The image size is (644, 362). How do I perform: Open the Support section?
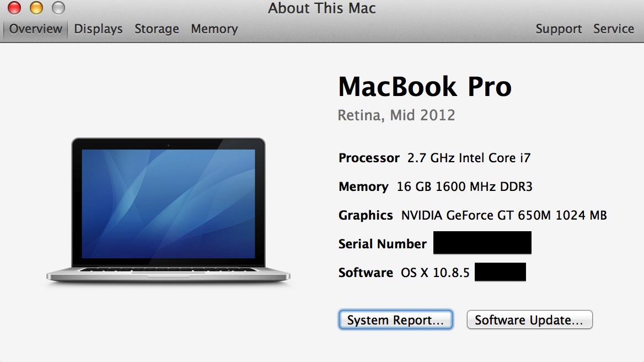pos(559,29)
